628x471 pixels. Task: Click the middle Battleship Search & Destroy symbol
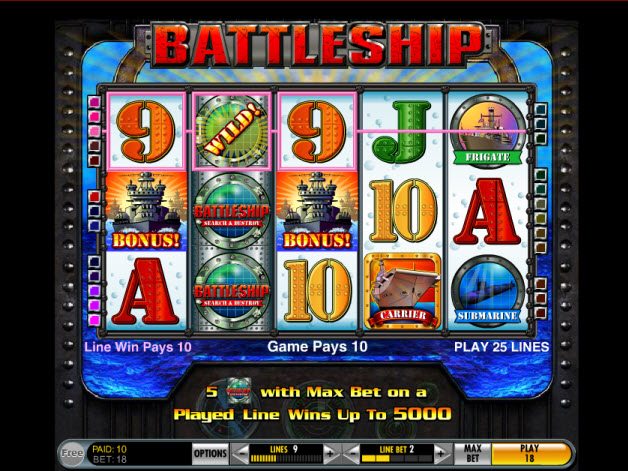coord(232,211)
